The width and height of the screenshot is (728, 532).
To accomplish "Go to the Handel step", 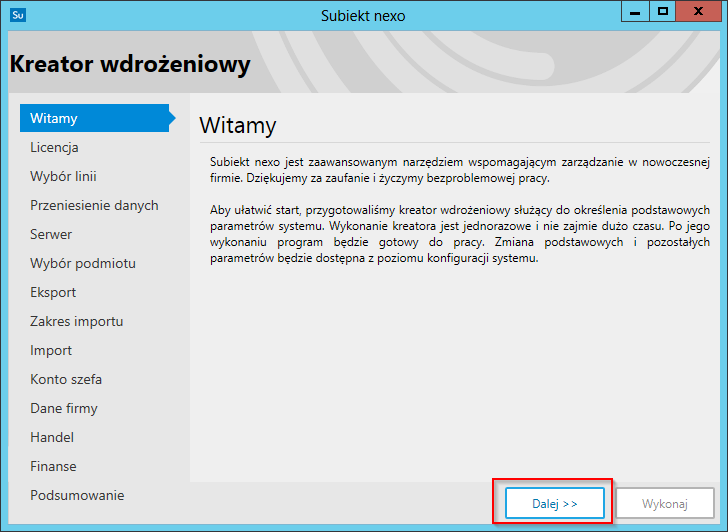I will 52,437.
